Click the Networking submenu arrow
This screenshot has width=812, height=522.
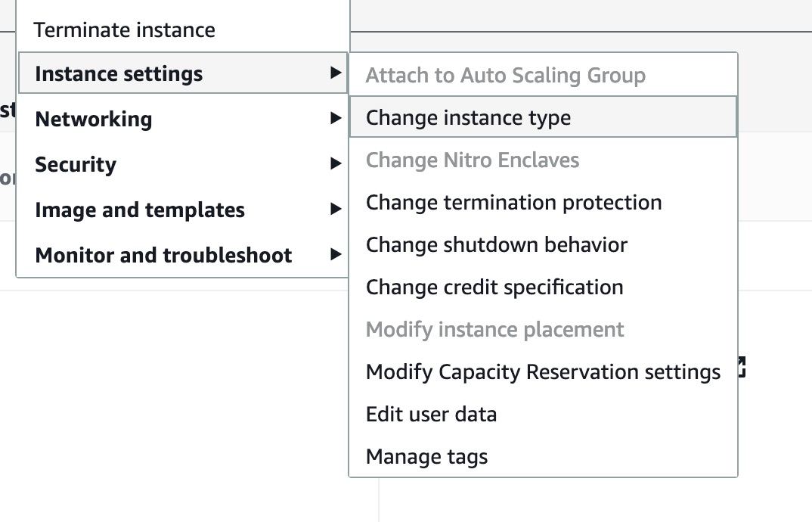(x=336, y=118)
